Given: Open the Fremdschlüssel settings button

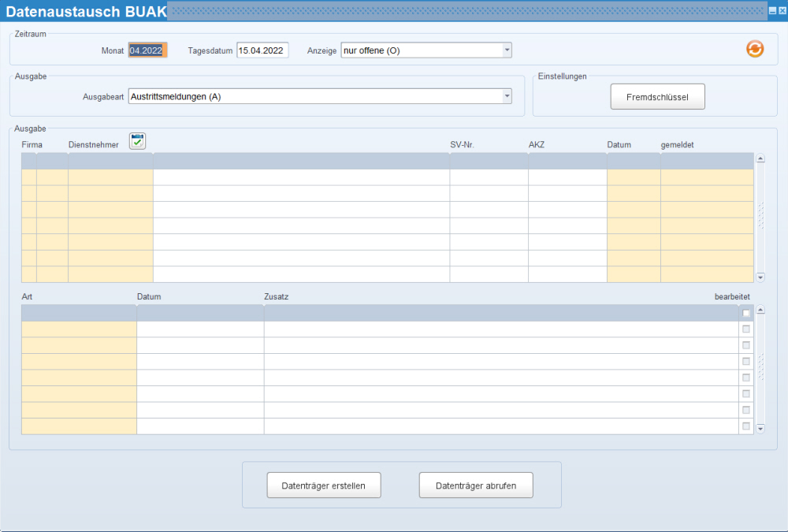Looking at the screenshot, I should pos(657,96).
